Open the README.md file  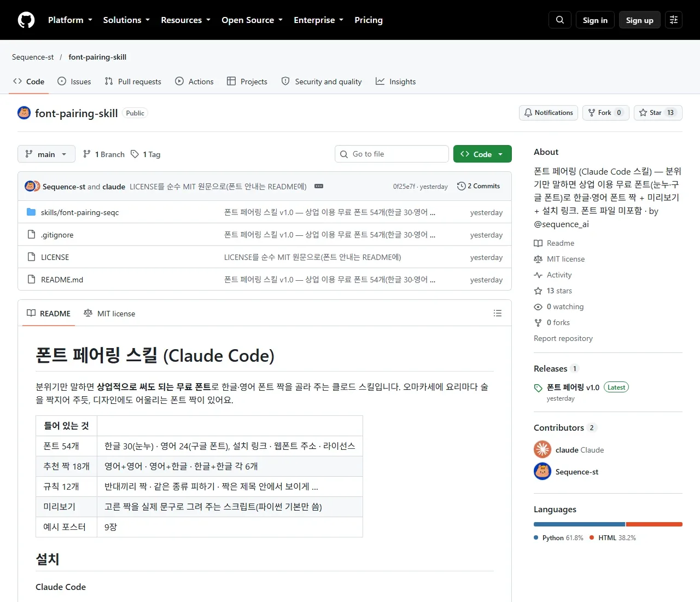click(62, 280)
